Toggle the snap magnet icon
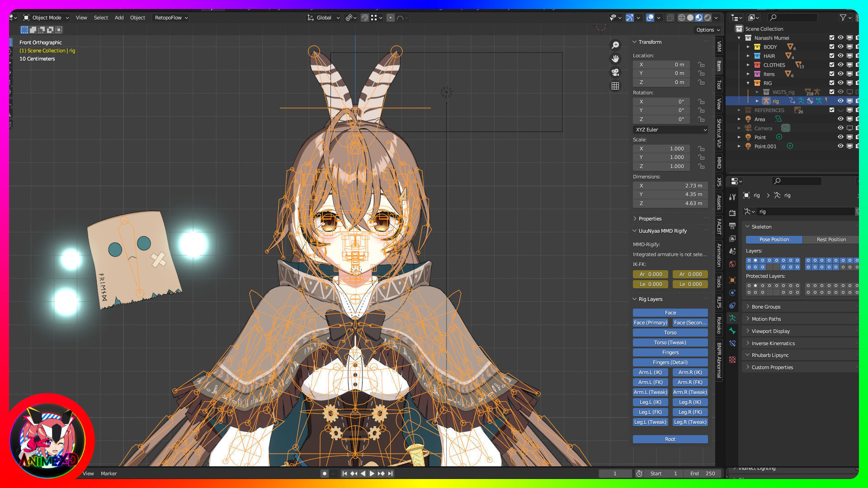The image size is (868, 488). 364,18
